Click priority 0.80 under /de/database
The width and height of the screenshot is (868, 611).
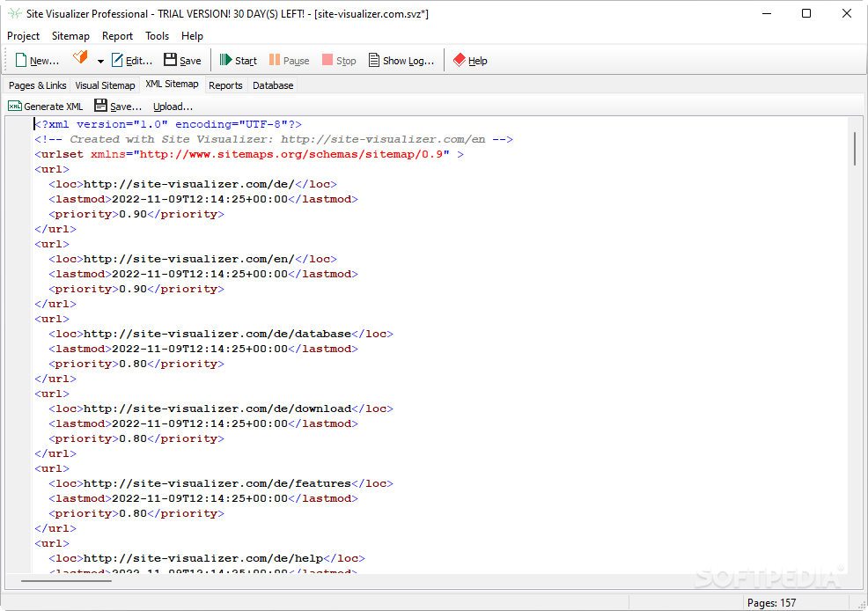pos(136,364)
